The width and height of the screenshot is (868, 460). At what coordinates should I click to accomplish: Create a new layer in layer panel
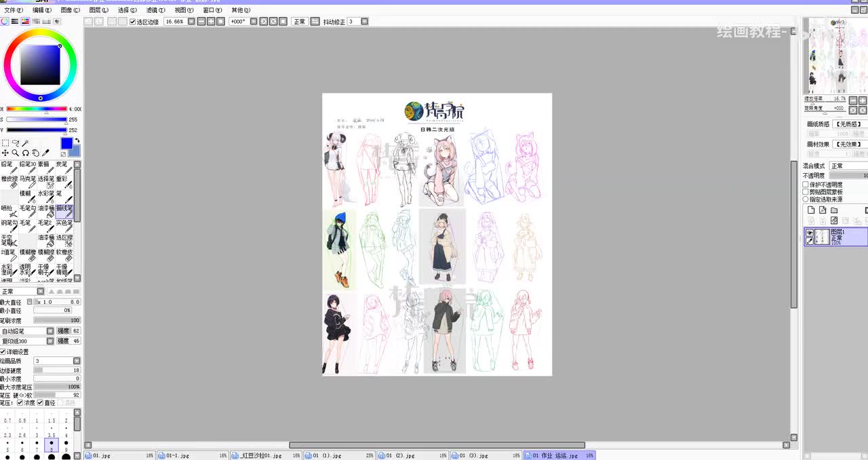pyautogui.click(x=811, y=210)
